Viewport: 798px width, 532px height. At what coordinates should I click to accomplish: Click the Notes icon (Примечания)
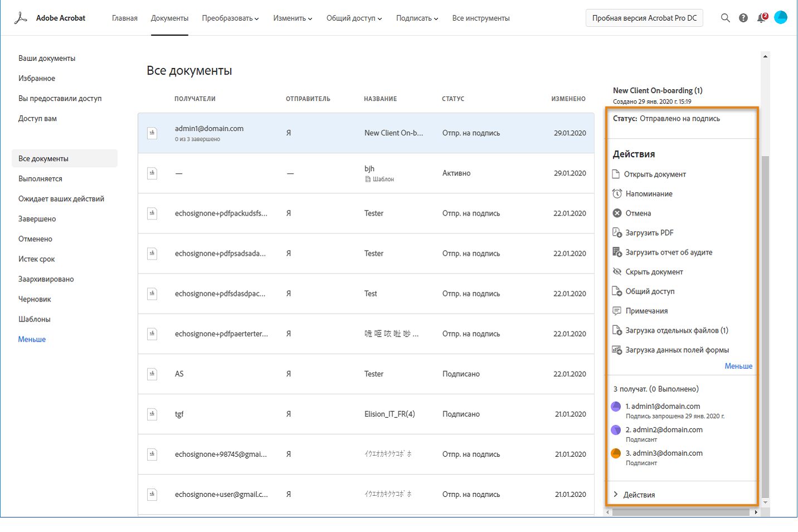(x=617, y=311)
